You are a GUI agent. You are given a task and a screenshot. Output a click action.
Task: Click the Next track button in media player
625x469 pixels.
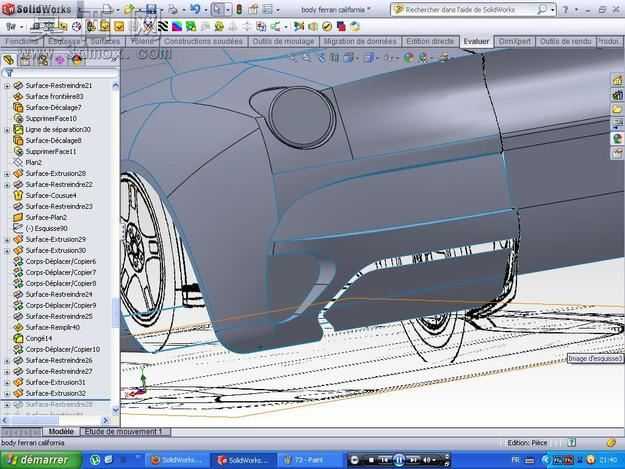[x=413, y=460]
